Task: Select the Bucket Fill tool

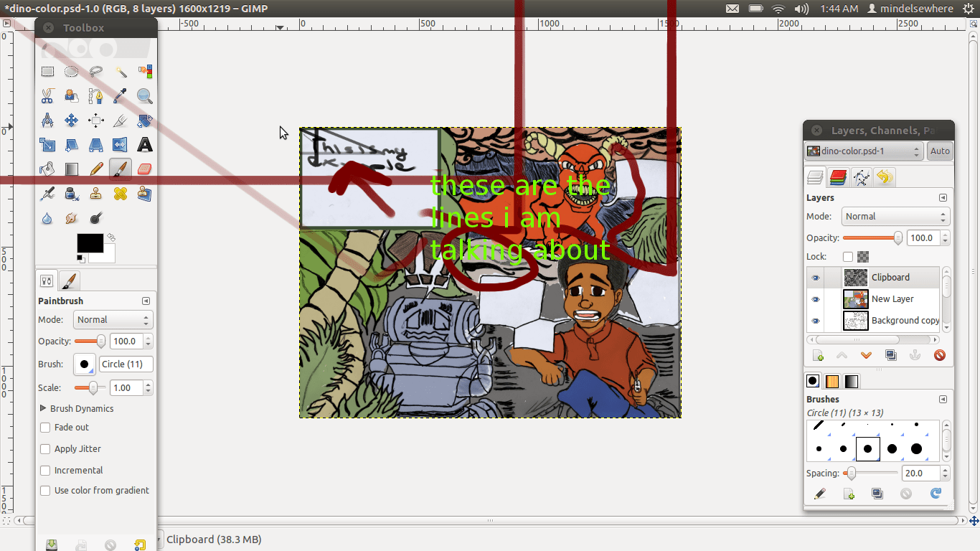Action: (x=47, y=169)
